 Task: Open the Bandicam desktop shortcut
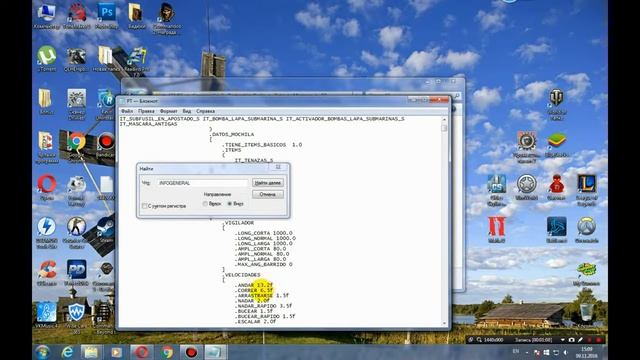(106, 144)
